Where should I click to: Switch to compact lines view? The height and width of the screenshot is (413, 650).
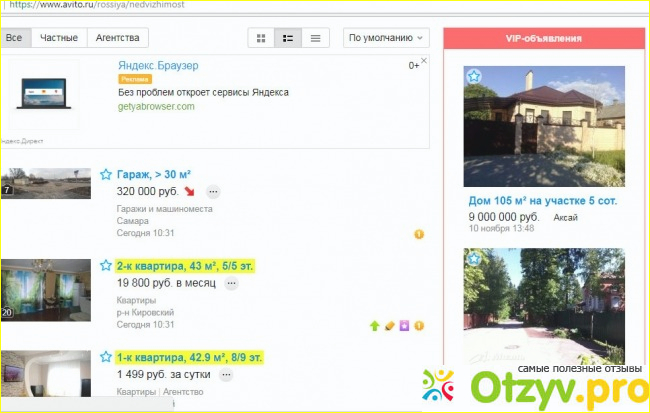coord(316,38)
